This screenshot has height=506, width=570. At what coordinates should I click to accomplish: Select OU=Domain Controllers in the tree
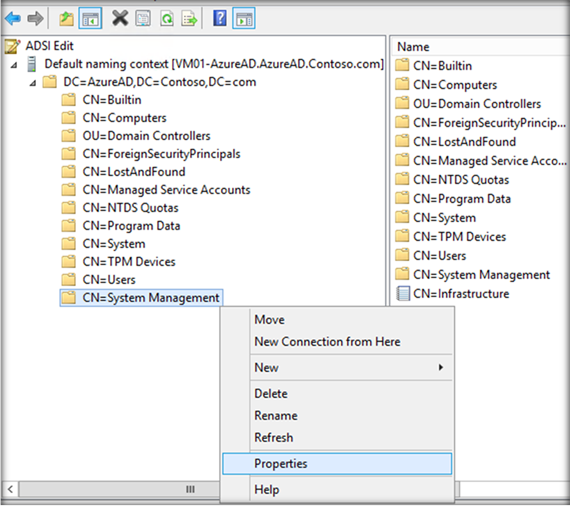(x=146, y=136)
